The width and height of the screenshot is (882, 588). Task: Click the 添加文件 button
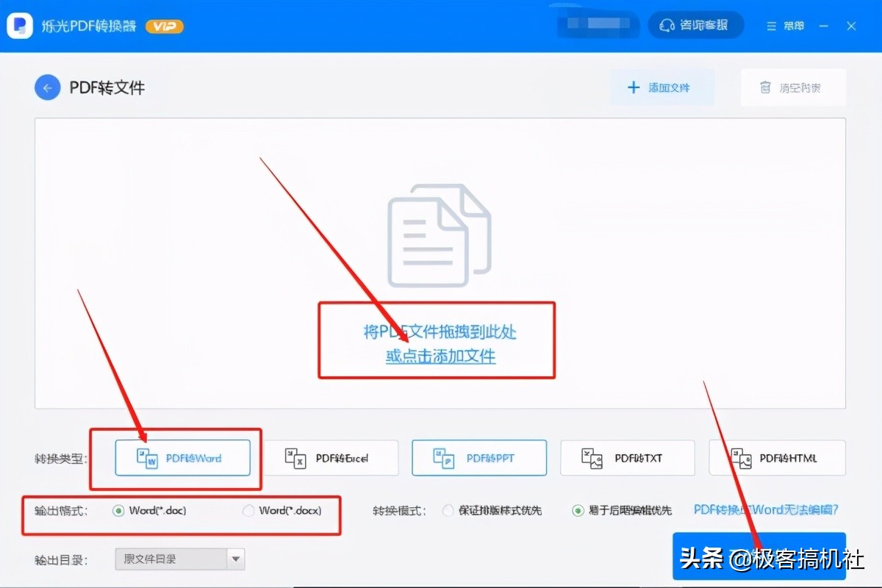tap(661, 87)
